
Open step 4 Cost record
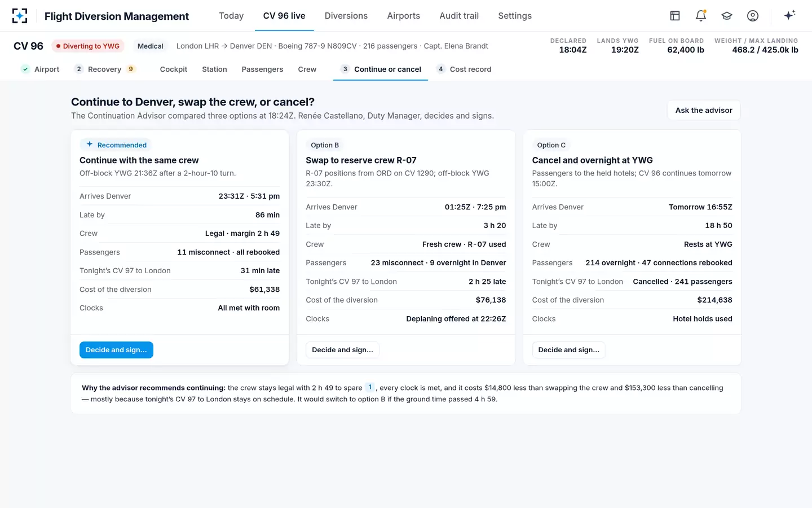tap(464, 69)
